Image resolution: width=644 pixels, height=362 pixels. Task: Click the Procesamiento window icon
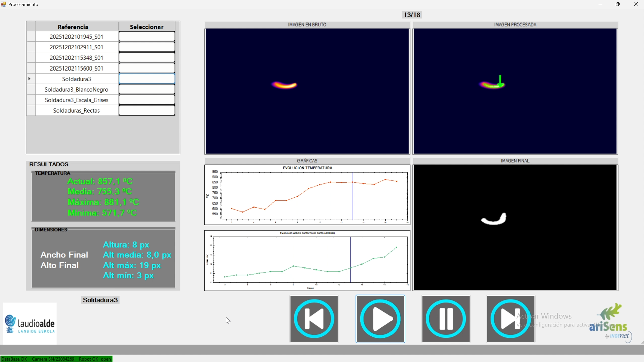(x=3, y=4)
